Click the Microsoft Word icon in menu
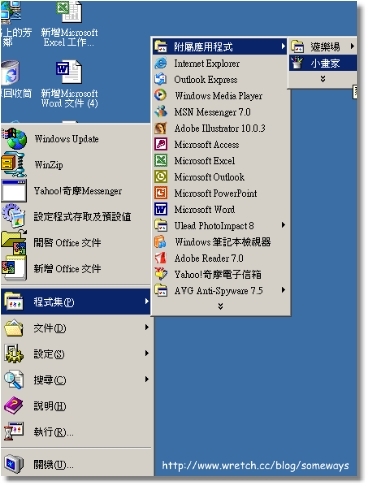This screenshot has width=368, height=487. [161, 209]
